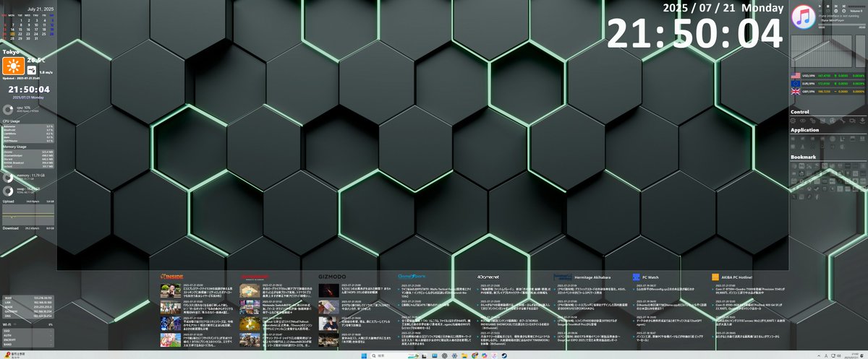Select the USD/JPY exchange rate row

828,76
